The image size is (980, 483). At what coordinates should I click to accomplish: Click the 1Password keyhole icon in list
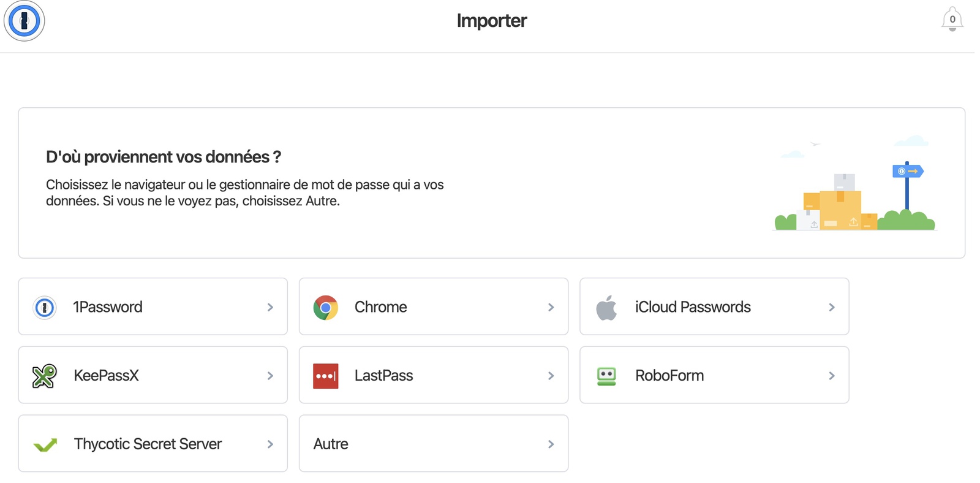(x=45, y=307)
